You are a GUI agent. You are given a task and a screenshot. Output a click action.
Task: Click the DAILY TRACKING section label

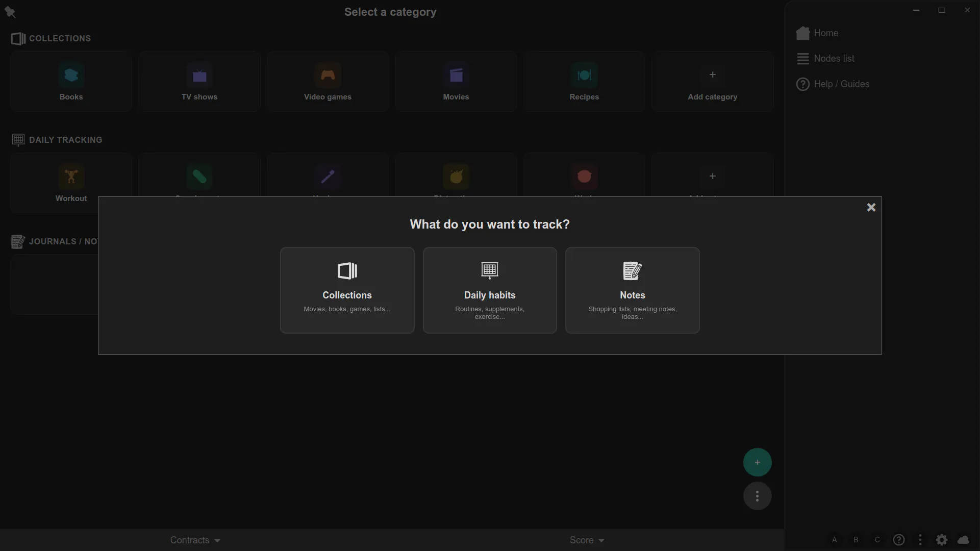tap(65, 140)
